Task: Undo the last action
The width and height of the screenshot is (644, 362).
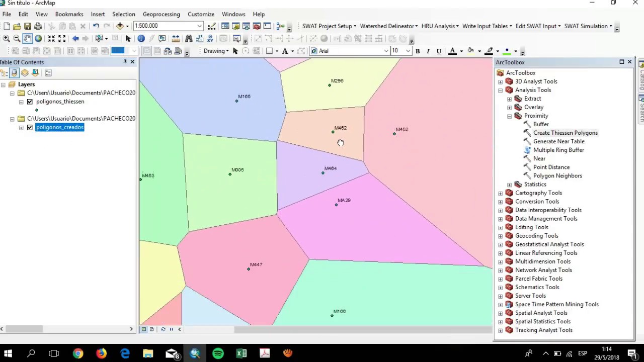Action: click(96, 26)
